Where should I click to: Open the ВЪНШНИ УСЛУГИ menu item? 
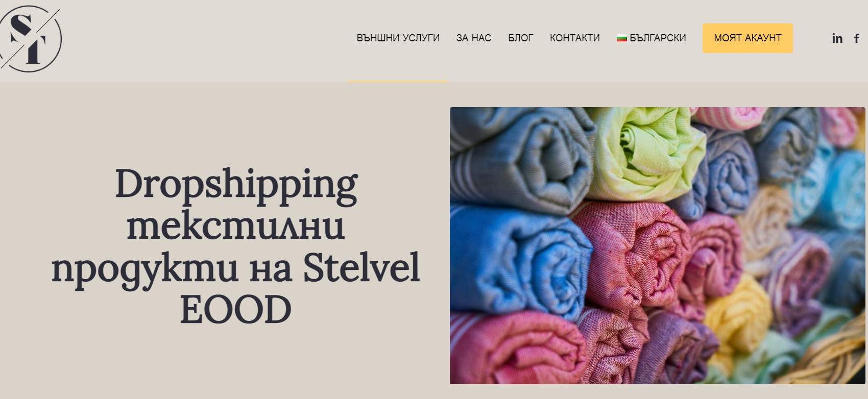coord(398,38)
